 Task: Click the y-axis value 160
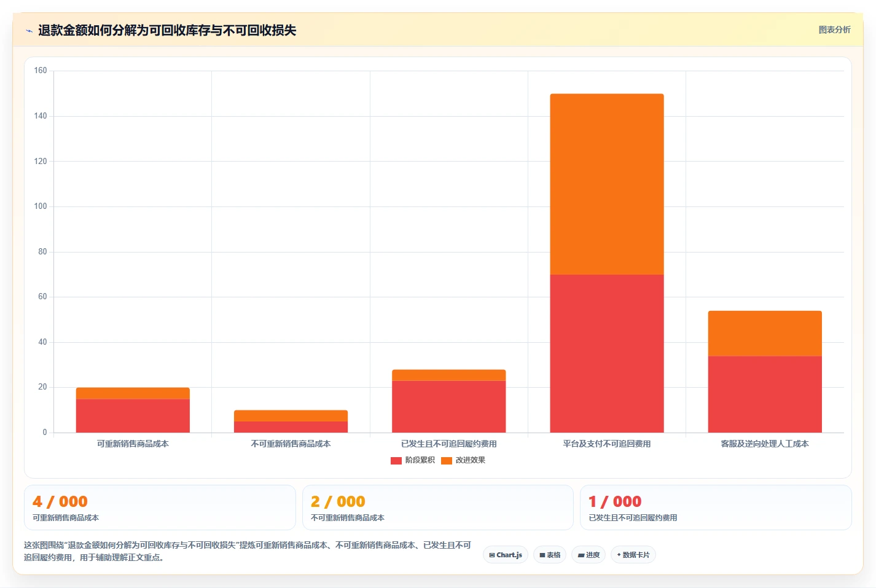pyautogui.click(x=41, y=71)
